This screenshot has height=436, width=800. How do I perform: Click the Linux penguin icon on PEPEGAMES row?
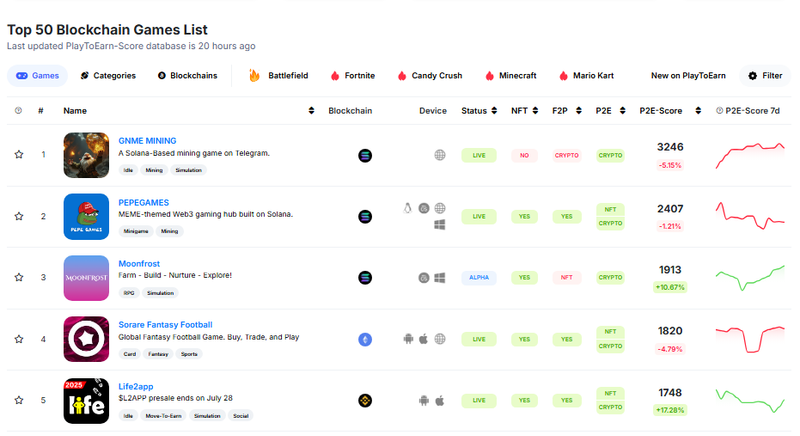[407, 208]
